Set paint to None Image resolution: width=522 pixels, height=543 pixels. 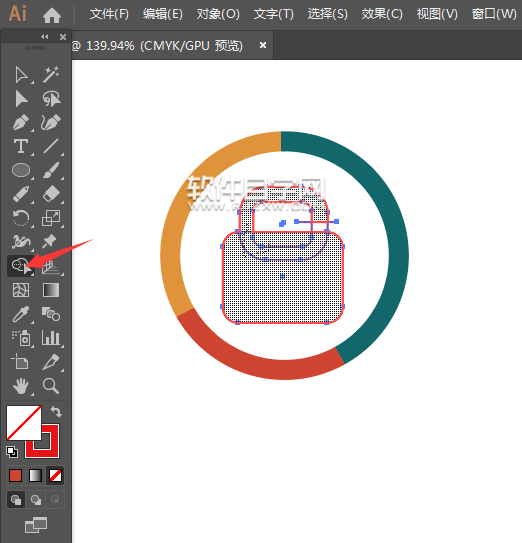click(x=55, y=475)
